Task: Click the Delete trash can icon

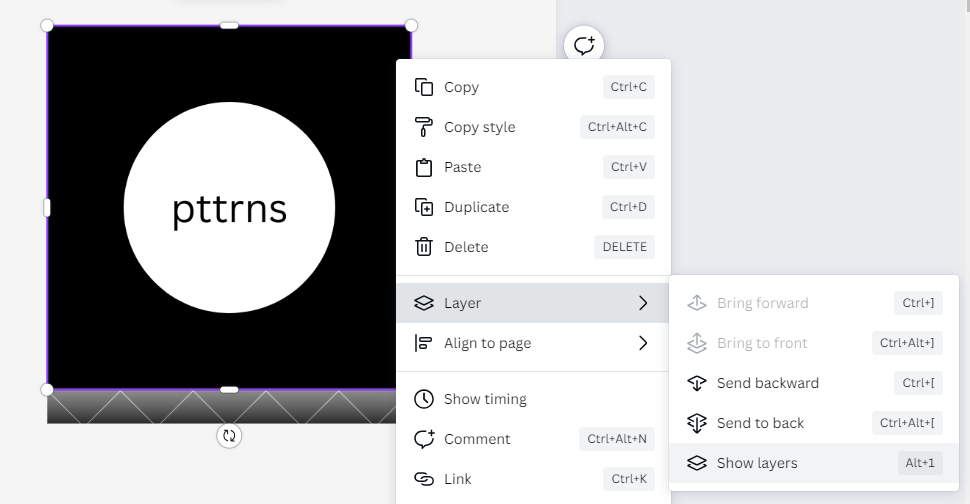Action: tap(424, 247)
